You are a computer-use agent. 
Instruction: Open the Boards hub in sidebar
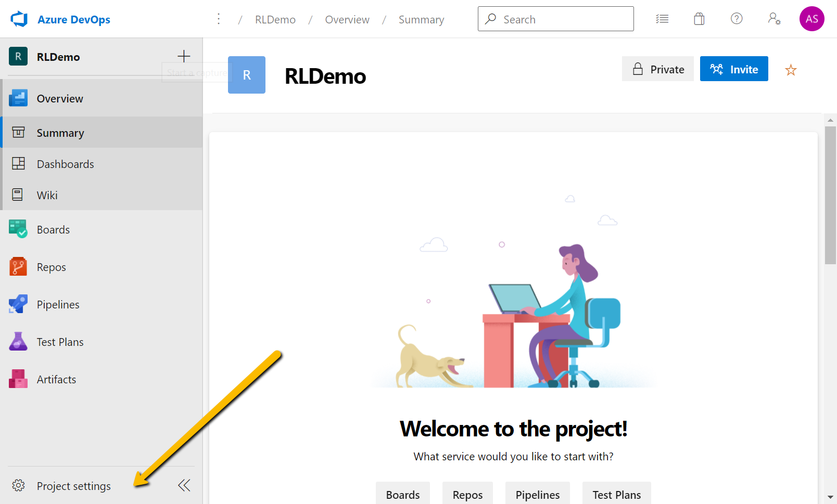101,229
